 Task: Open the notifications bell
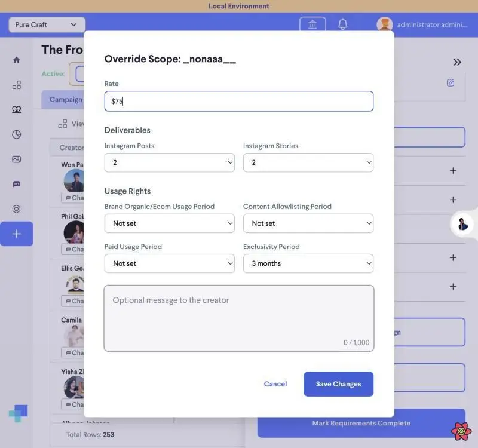pyautogui.click(x=342, y=24)
